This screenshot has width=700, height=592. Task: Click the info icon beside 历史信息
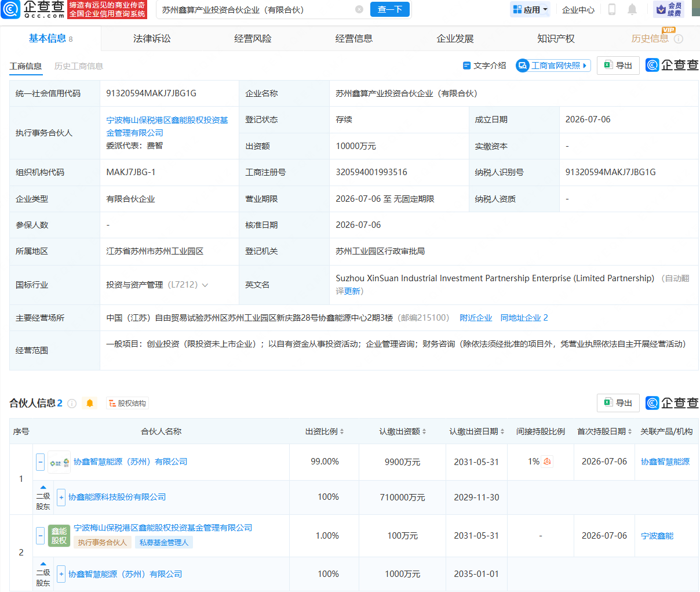(x=679, y=39)
